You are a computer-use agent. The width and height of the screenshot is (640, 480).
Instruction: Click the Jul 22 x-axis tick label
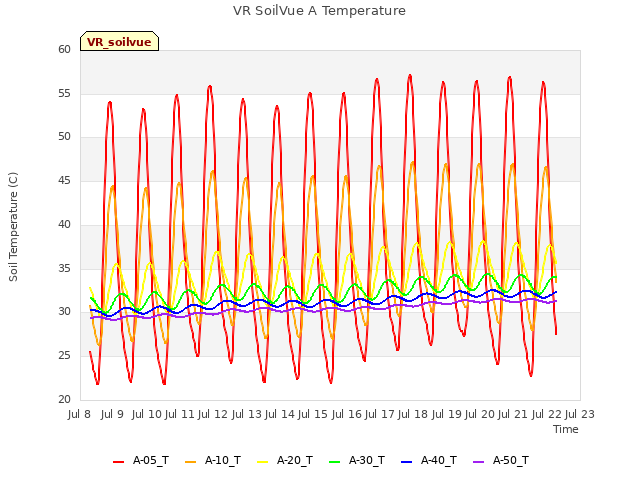(547, 414)
